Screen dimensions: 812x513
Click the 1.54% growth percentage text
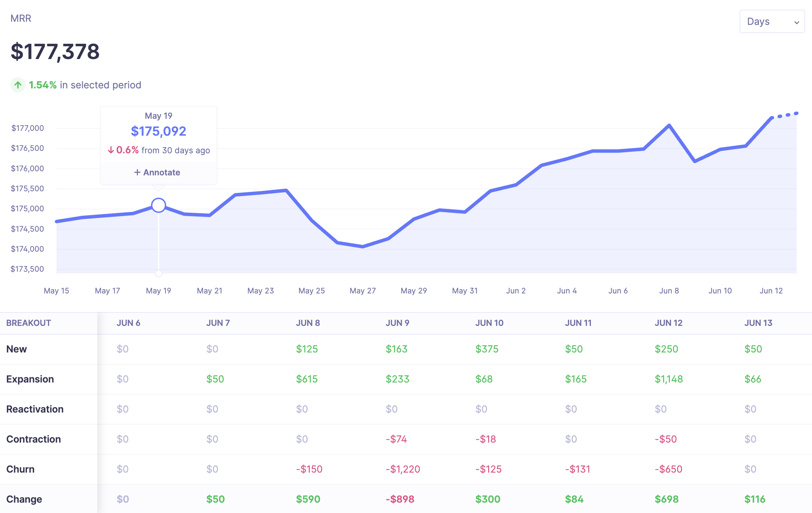42,85
